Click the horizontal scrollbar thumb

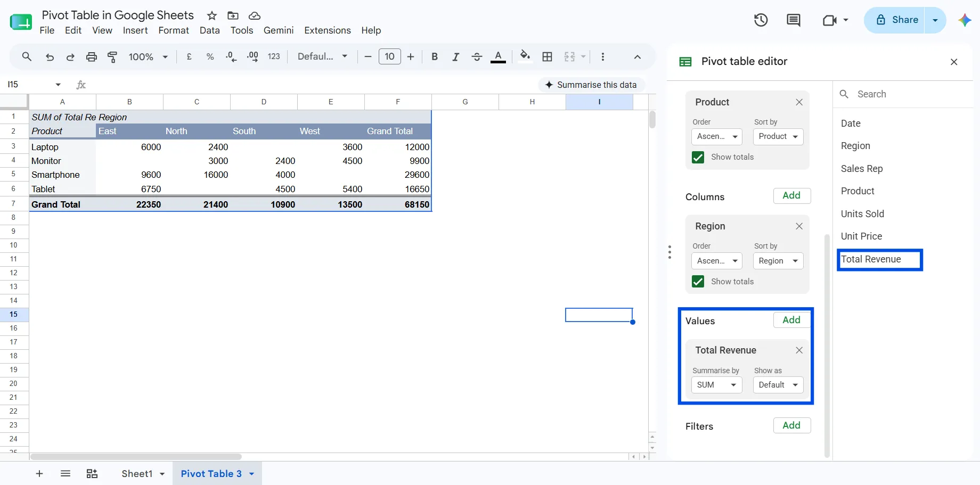click(x=136, y=457)
